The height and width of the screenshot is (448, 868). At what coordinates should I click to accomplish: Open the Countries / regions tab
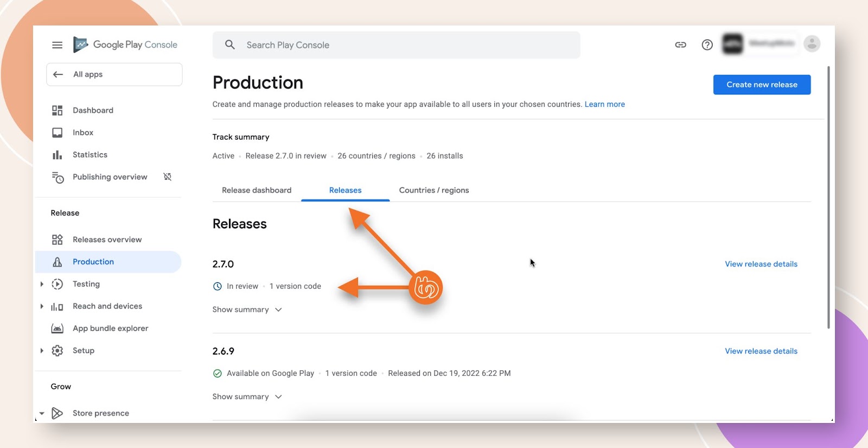click(x=434, y=190)
